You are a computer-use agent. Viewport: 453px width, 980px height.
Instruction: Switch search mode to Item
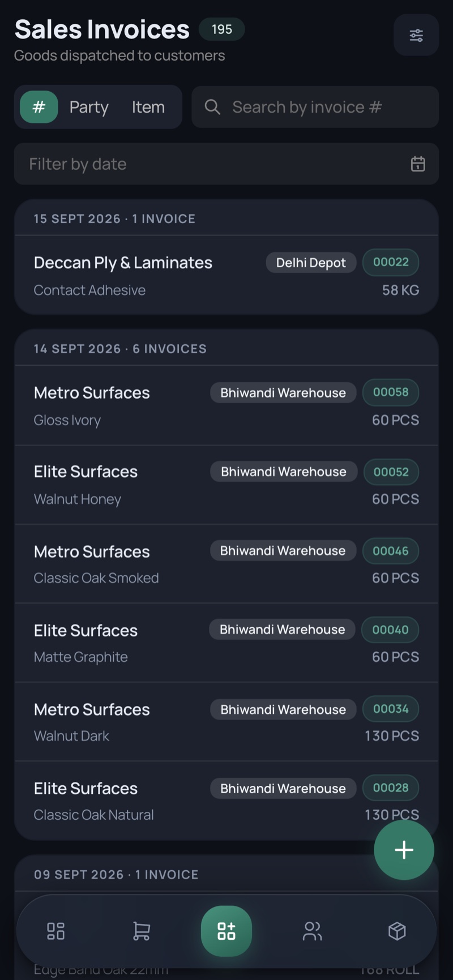point(148,107)
